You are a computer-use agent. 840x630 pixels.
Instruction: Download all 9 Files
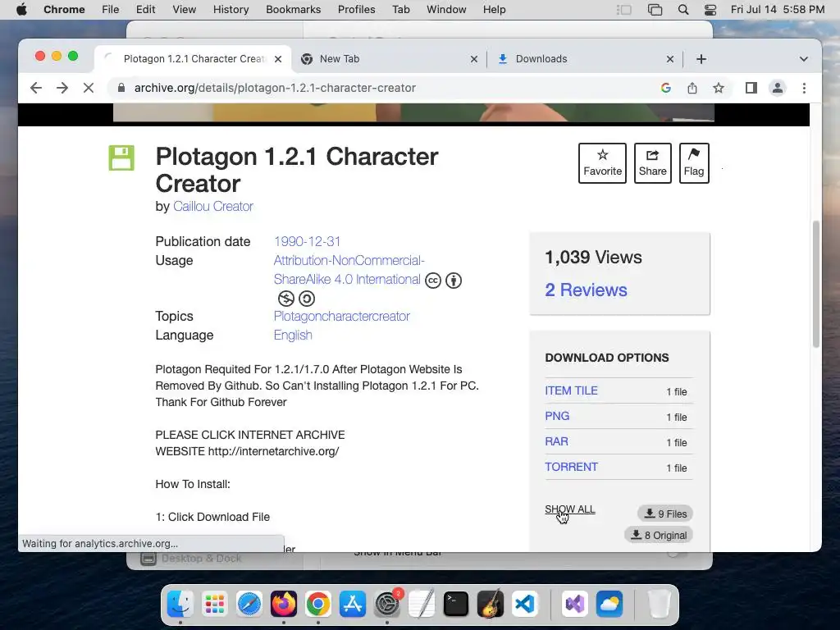(x=665, y=514)
